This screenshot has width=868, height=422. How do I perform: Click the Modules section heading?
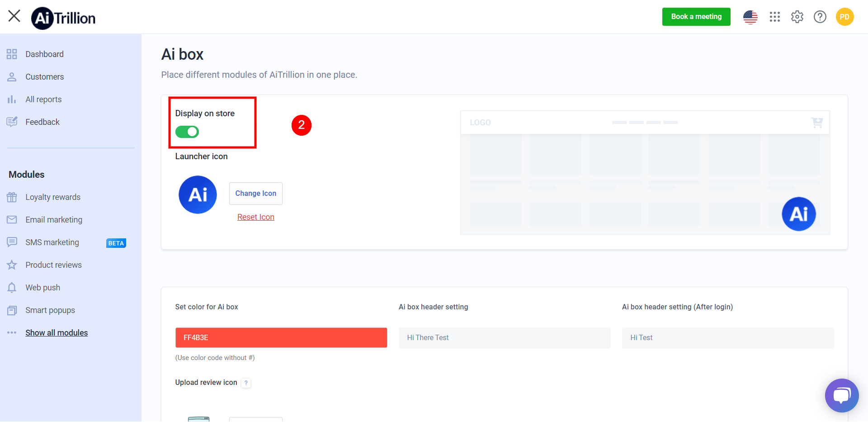point(27,175)
